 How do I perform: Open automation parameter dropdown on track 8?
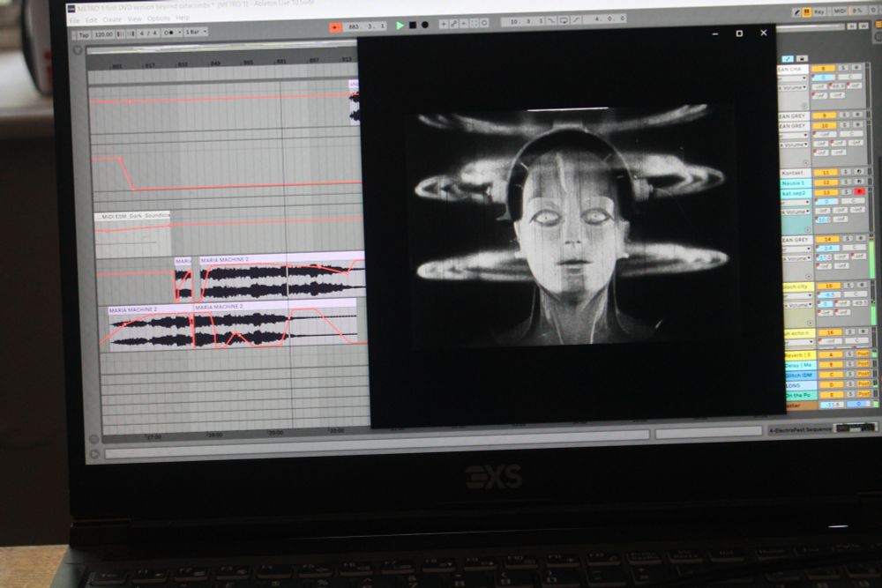(793, 87)
